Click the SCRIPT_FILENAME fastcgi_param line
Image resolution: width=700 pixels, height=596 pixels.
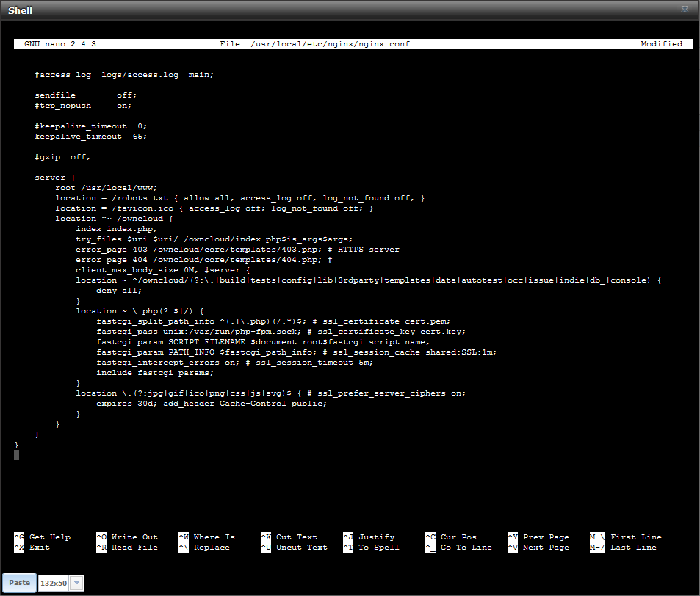[x=263, y=342]
